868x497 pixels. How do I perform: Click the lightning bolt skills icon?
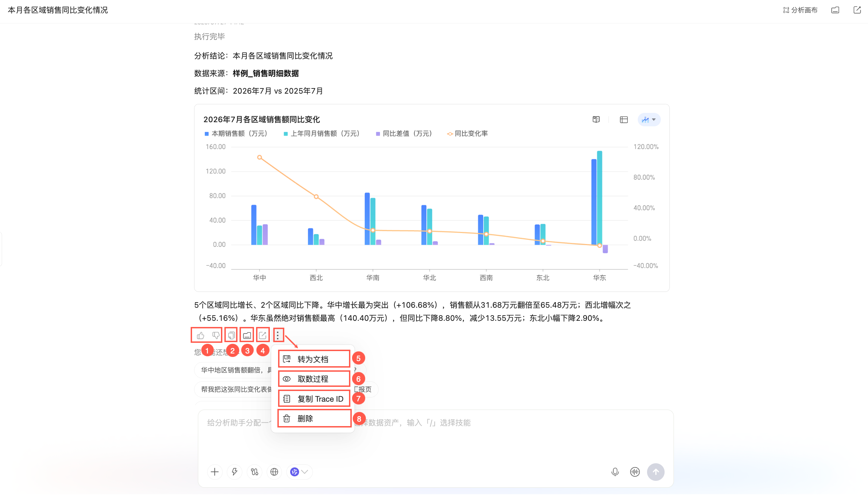coord(235,472)
